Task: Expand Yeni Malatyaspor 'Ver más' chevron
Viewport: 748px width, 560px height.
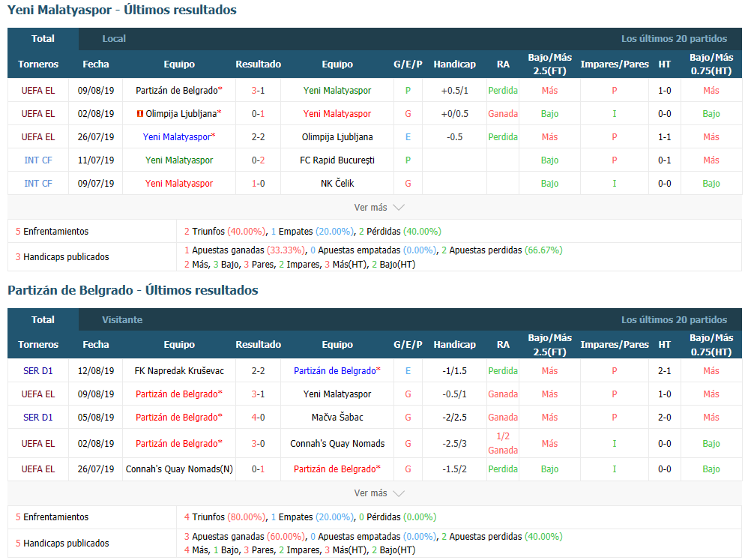Action: pyautogui.click(x=398, y=208)
